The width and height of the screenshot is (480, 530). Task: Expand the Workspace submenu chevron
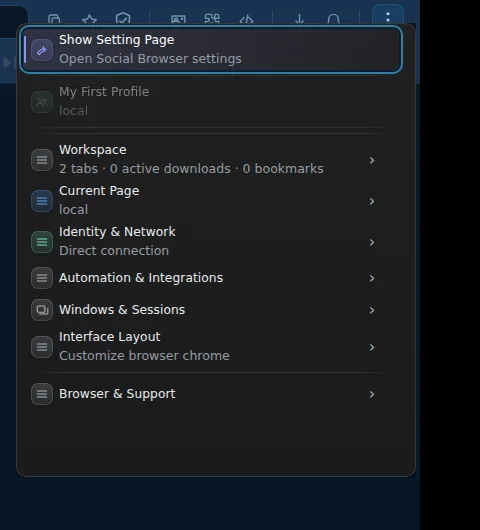click(372, 160)
